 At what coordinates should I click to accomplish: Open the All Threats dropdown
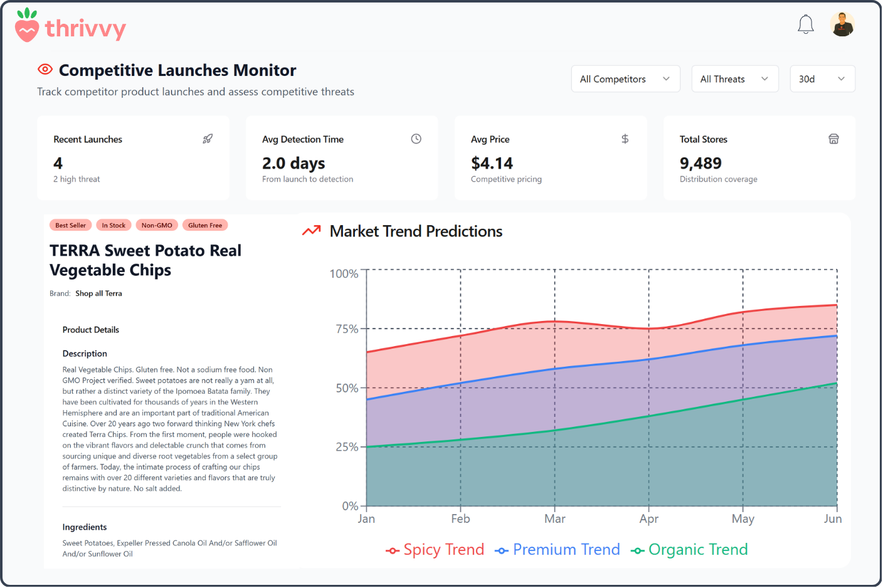coord(734,78)
